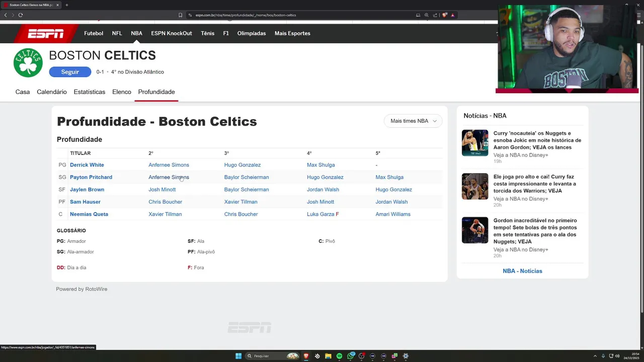The image size is (644, 362).
Task: Click the share icon in address bar
Action: pos(435,15)
